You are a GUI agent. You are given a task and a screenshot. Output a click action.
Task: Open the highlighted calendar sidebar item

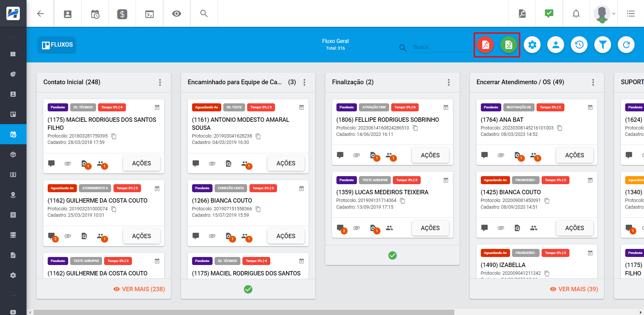click(x=13, y=135)
